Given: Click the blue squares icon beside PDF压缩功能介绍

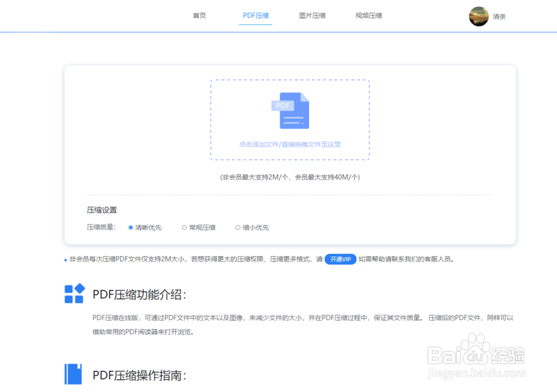Looking at the screenshot, I should tap(74, 295).
